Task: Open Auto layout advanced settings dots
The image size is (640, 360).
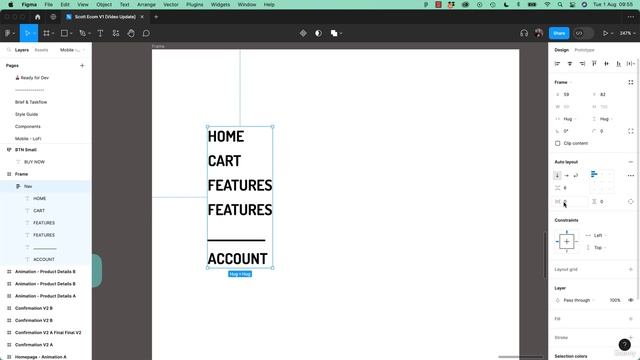Action: coord(631,176)
